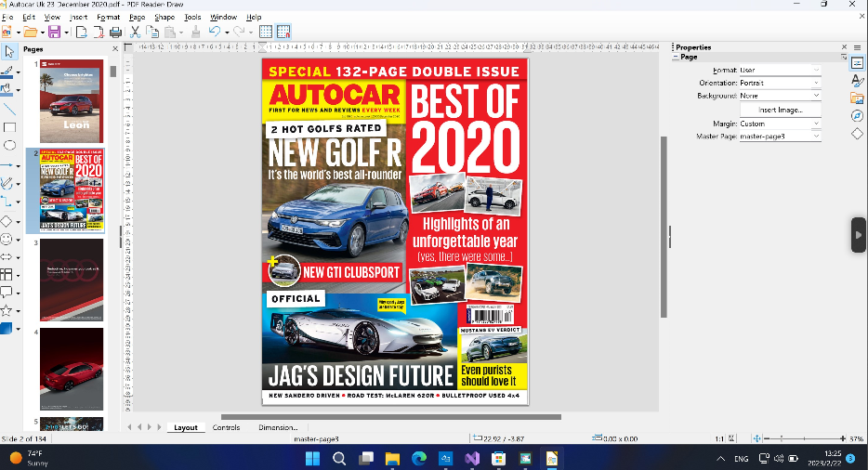Click the Cut scissors icon

[135, 32]
